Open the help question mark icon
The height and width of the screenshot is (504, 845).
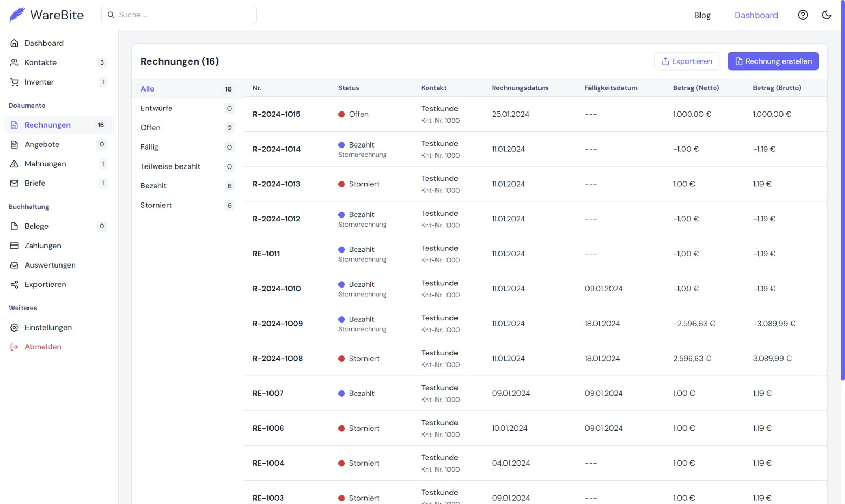[x=803, y=15]
